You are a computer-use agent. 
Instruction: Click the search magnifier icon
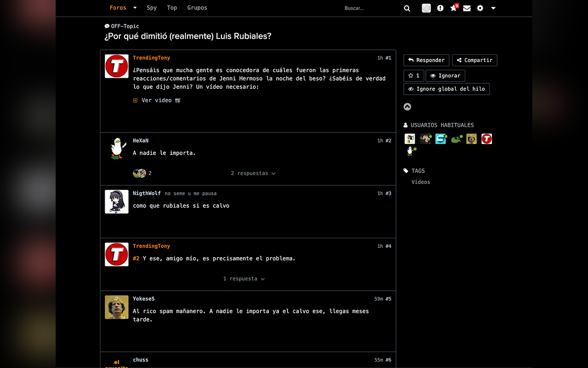click(x=407, y=8)
